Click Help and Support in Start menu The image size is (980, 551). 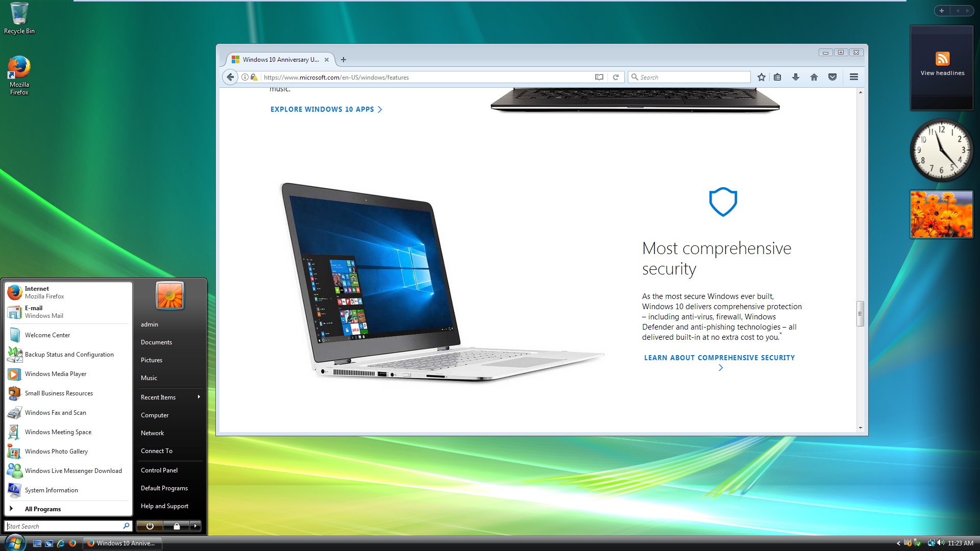click(163, 506)
